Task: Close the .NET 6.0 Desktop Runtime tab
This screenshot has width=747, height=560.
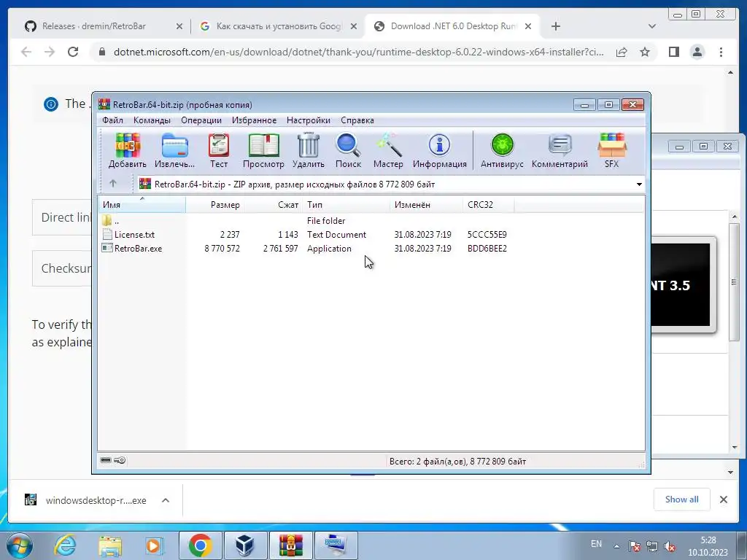Action: [528, 26]
